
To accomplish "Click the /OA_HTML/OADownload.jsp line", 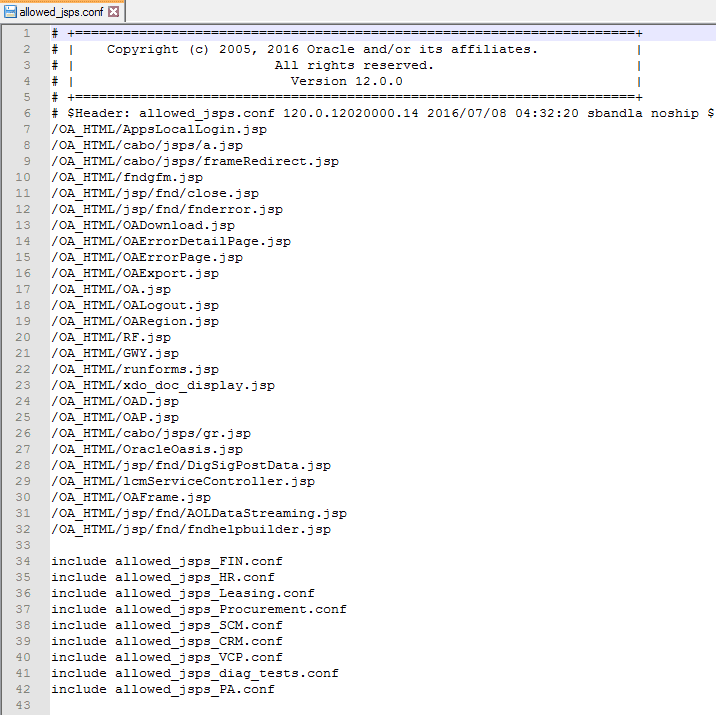I will 143,225.
